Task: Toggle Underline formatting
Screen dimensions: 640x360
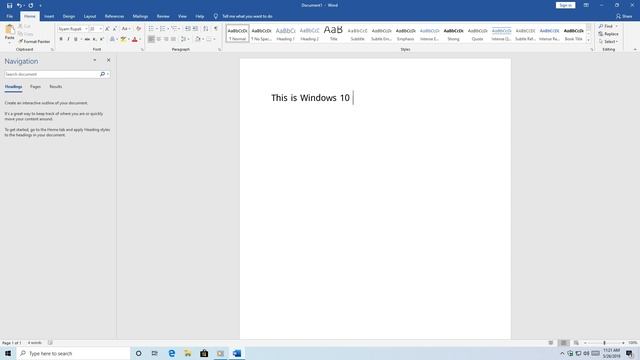Action: tap(76, 39)
